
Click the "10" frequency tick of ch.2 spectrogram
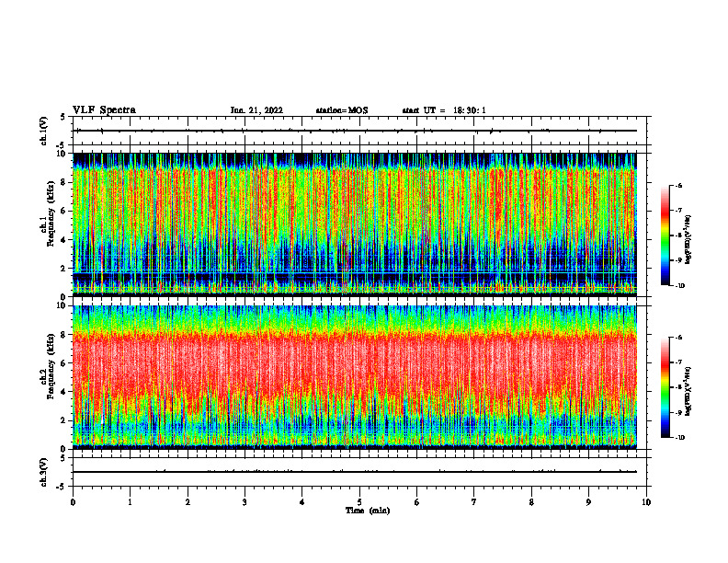[63, 305]
